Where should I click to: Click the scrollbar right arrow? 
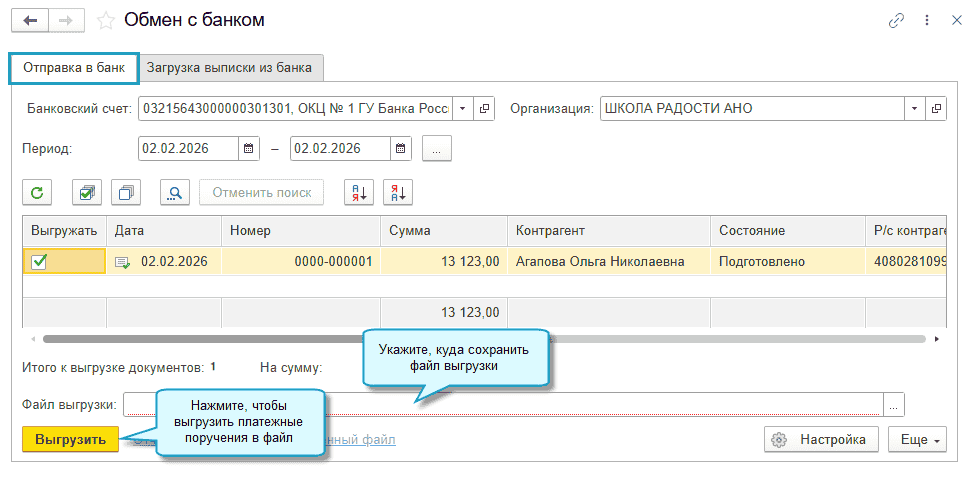tap(936, 339)
